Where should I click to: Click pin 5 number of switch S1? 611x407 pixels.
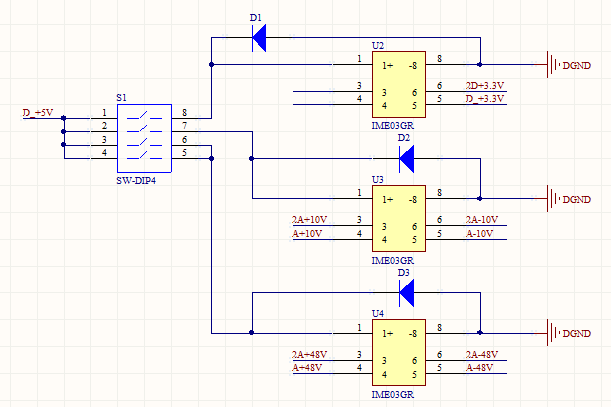pyautogui.click(x=185, y=152)
